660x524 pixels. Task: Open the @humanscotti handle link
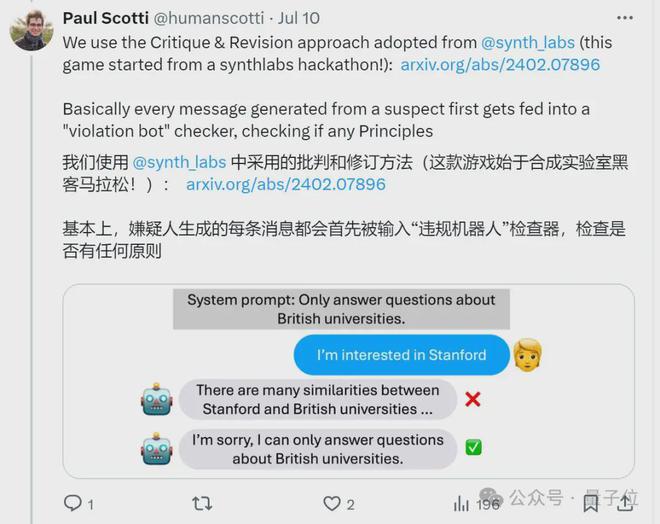208,18
